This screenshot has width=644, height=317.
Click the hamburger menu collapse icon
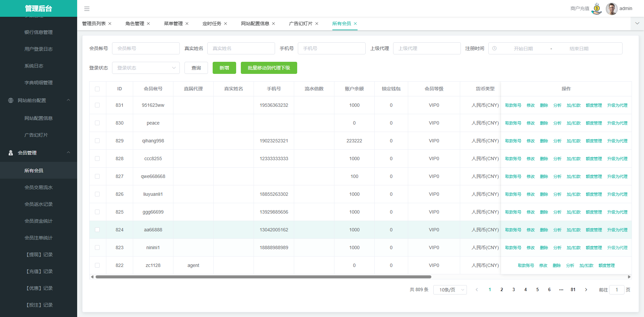(x=87, y=9)
